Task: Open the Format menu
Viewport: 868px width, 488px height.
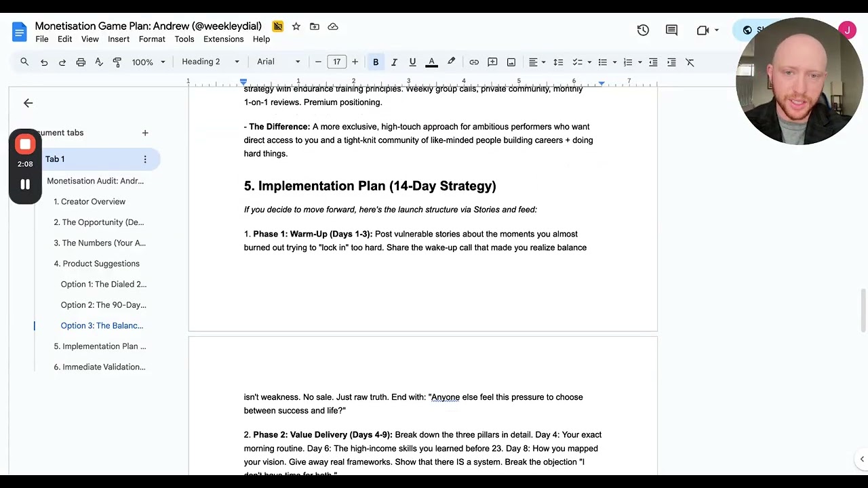Action: click(152, 39)
